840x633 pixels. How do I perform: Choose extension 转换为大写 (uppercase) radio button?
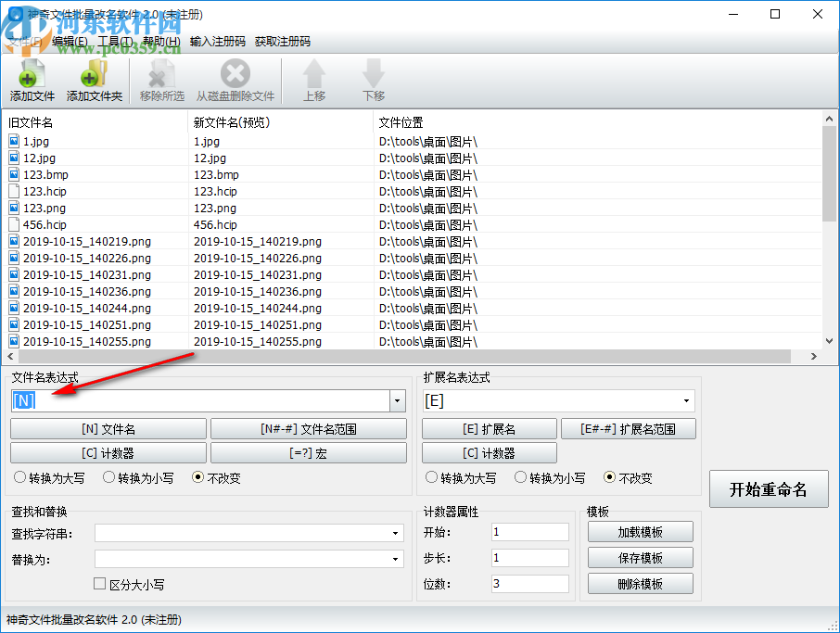click(x=431, y=476)
